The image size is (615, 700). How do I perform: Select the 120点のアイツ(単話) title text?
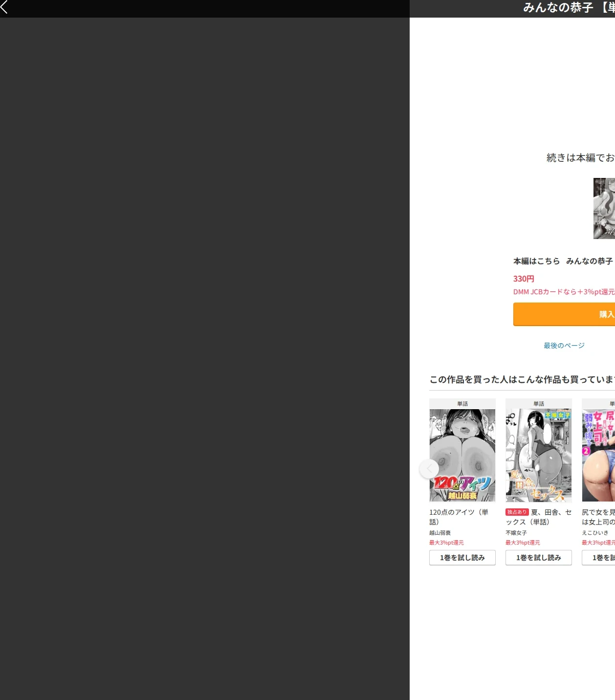coord(459,517)
